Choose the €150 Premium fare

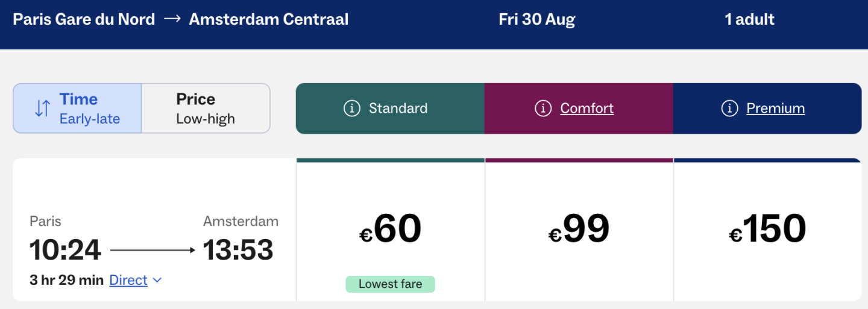pyautogui.click(x=767, y=229)
